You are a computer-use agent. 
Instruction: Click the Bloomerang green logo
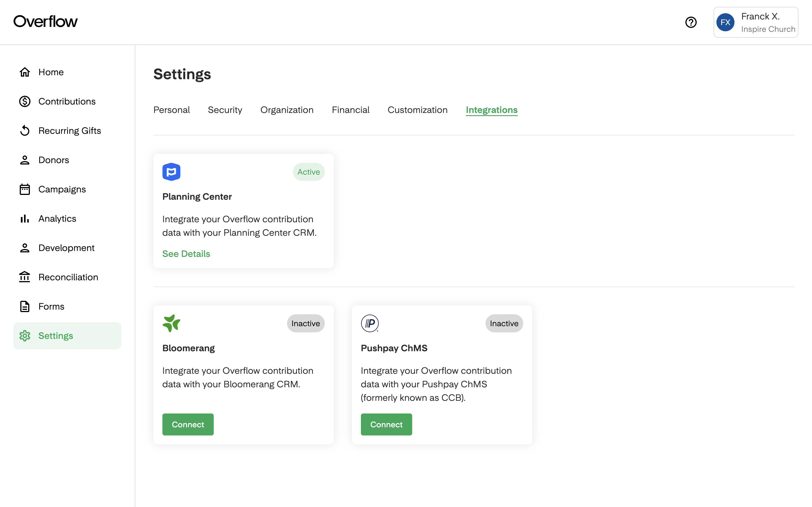coord(171,323)
